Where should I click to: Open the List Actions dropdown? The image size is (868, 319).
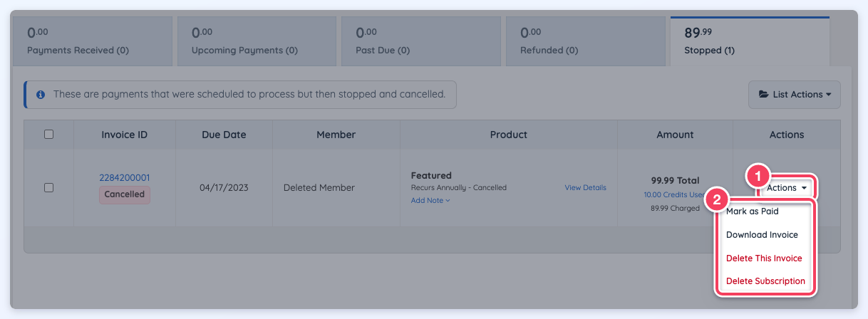794,95
